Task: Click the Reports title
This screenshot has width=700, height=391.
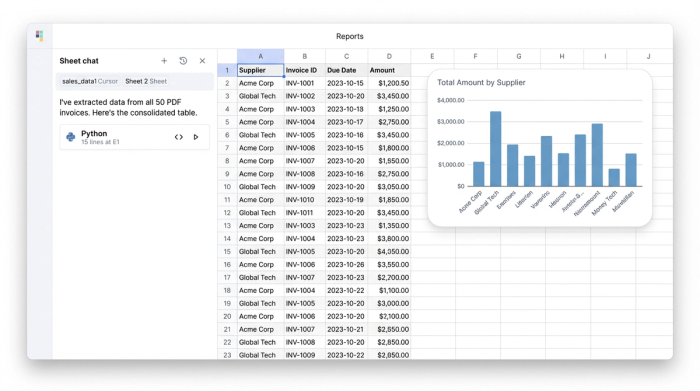Action: [350, 36]
